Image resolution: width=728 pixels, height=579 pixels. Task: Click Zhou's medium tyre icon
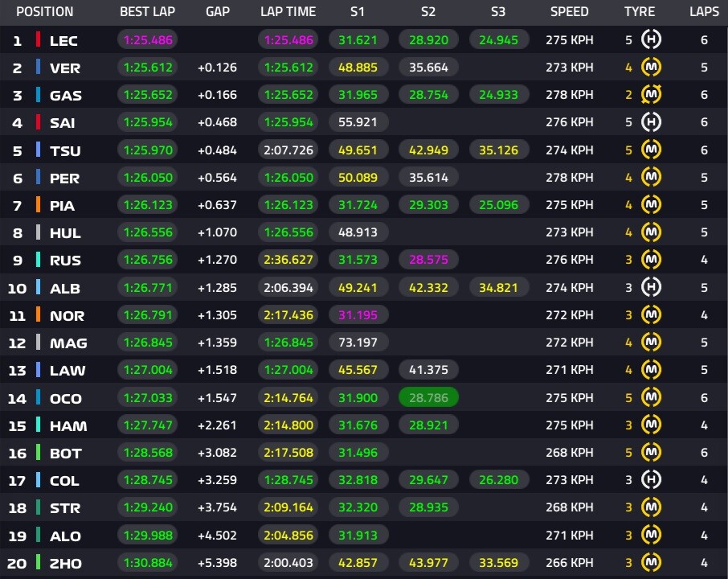[651, 562]
